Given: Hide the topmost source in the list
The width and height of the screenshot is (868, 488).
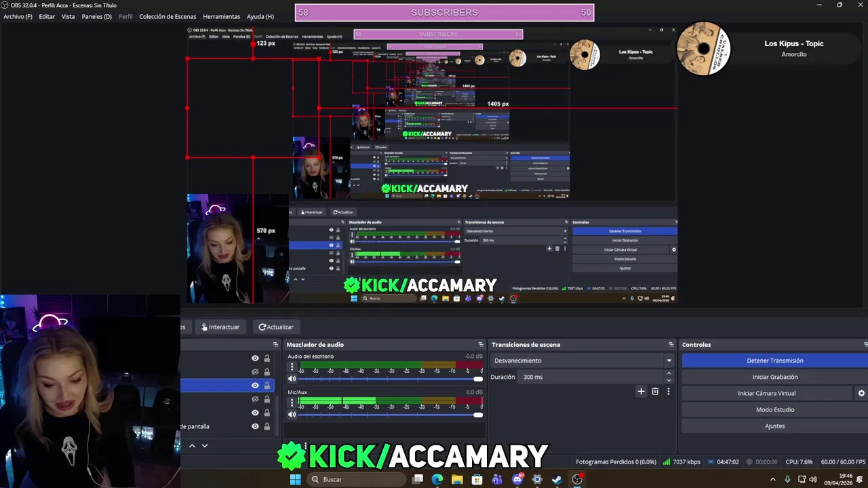Looking at the screenshot, I should point(255,358).
